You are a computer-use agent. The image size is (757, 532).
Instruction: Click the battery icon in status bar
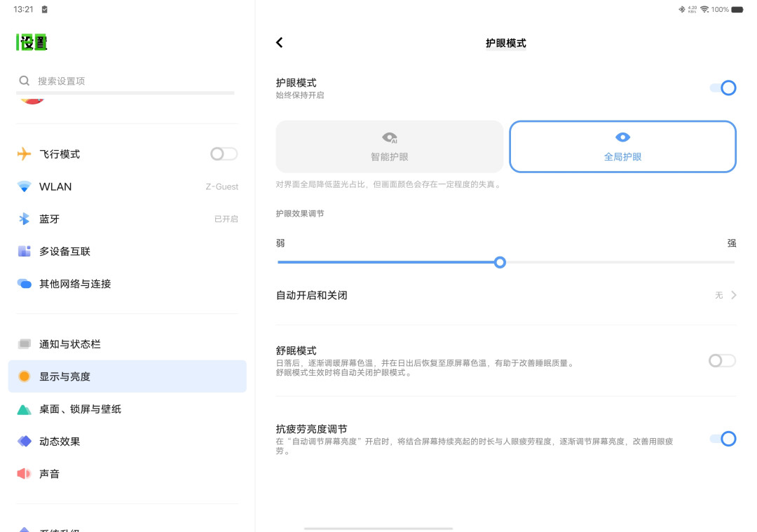tap(737, 9)
